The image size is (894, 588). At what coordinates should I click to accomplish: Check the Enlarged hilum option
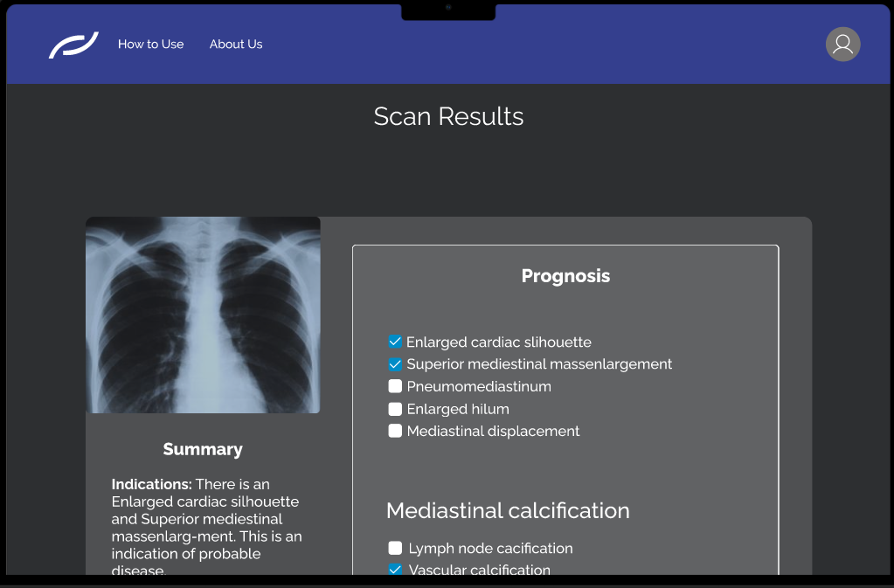395,408
